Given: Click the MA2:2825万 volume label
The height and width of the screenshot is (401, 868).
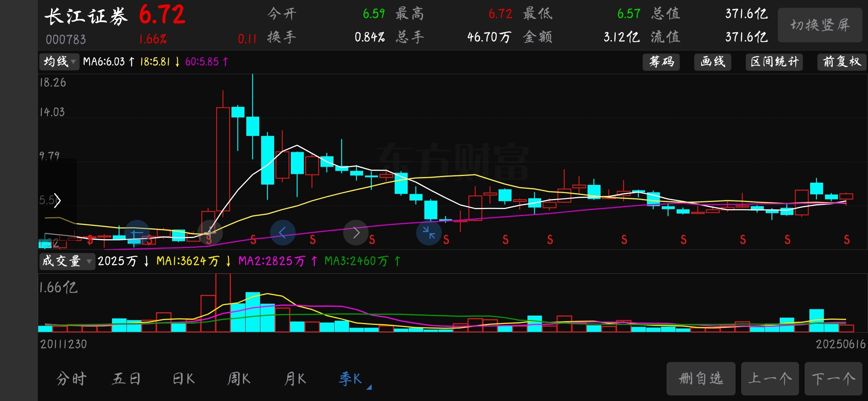Looking at the screenshot, I should coord(278,261).
